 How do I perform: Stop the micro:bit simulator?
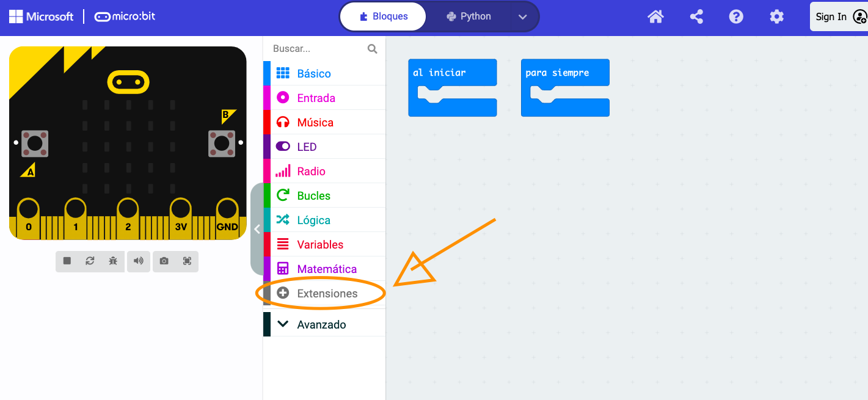coord(67,261)
